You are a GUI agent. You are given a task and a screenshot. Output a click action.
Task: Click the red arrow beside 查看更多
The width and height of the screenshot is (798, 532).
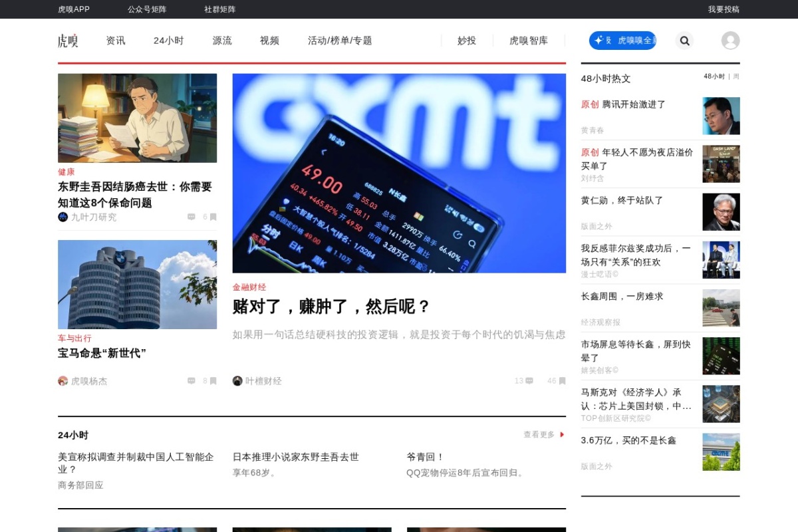click(562, 434)
